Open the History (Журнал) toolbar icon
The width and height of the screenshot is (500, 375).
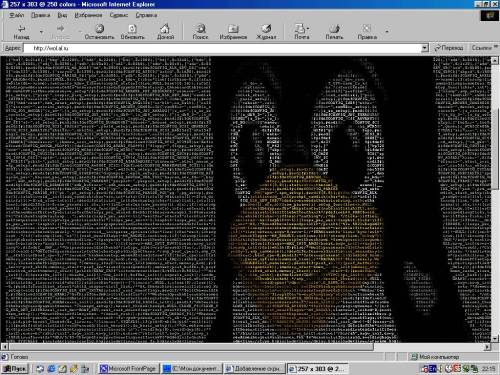pyautogui.click(x=266, y=29)
